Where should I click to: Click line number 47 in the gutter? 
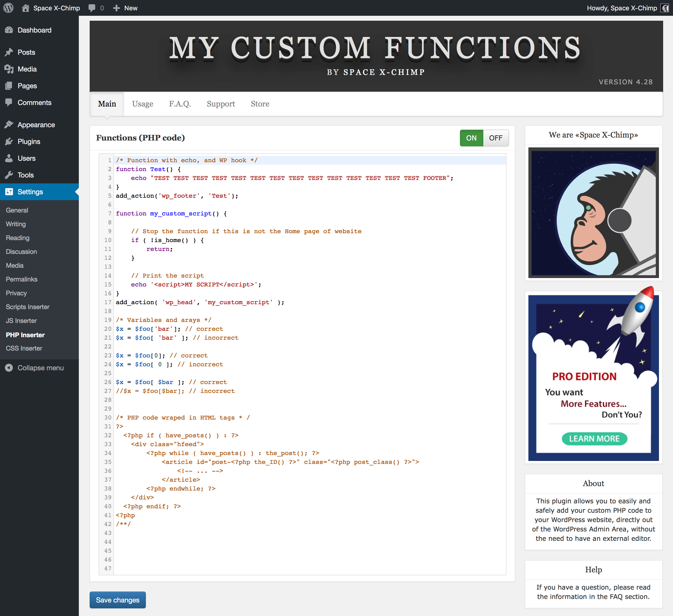coord(107,568)
